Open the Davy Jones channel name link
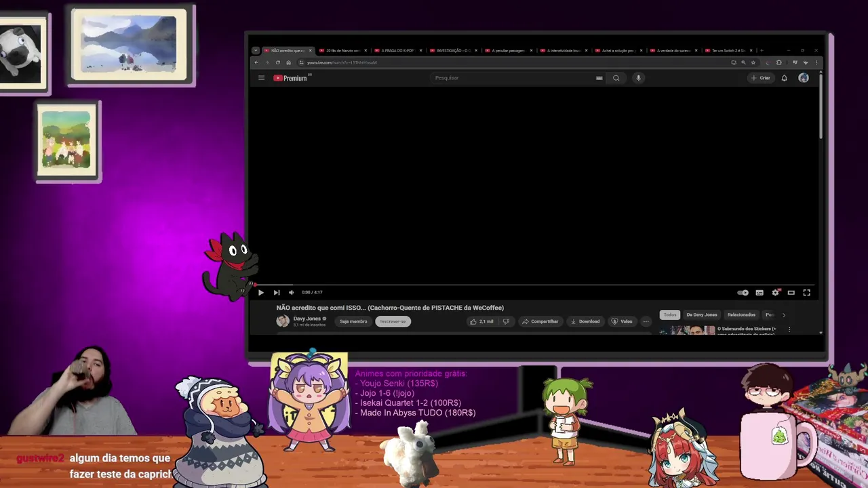868x488 pixels. 307,319
